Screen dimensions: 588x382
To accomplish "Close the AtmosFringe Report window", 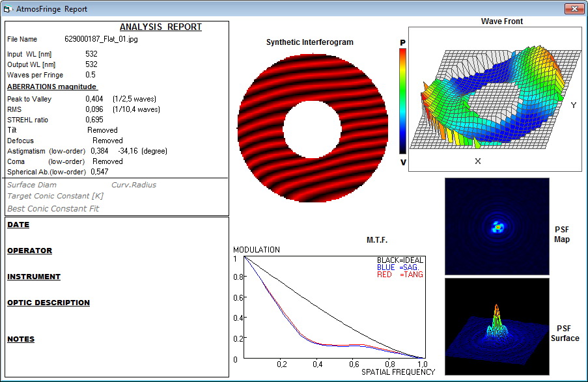I will tap(574, 8).
